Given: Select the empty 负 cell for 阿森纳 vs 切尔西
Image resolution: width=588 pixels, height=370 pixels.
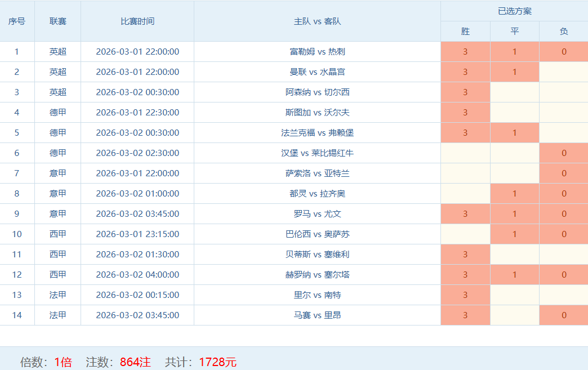Looking at the screenshot, I should coord(563,92).
